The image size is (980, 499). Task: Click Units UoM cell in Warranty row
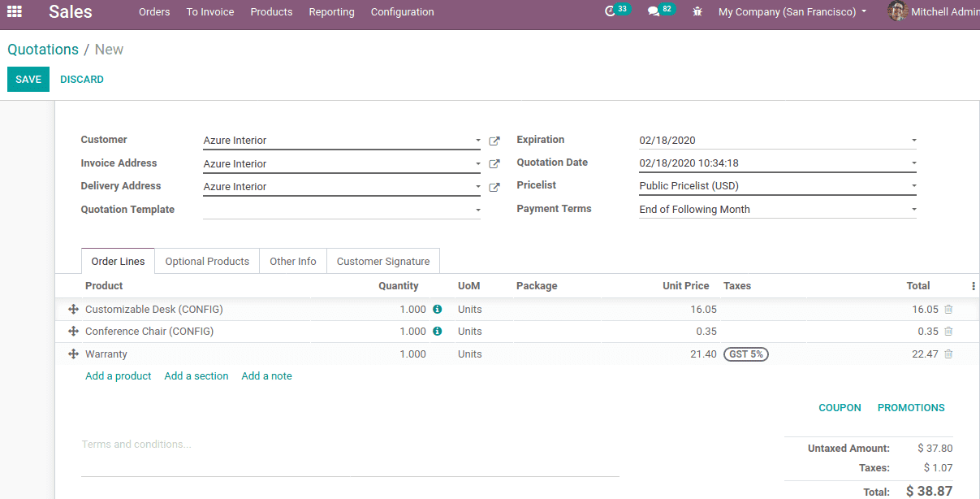pos(470,354)
